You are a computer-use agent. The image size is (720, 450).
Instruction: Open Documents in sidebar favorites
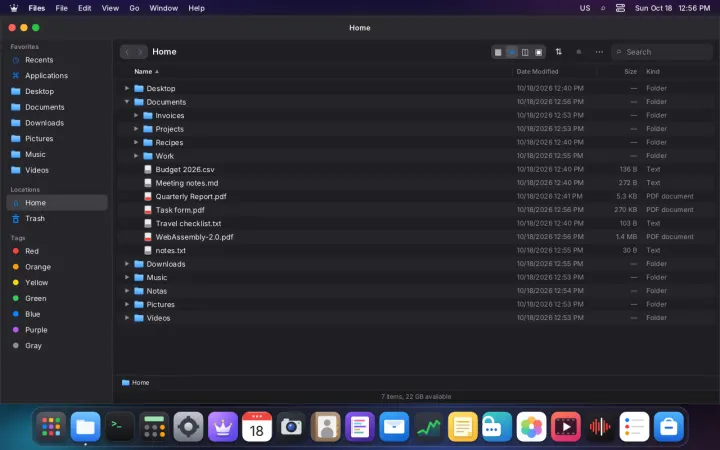pyautogui.click(x=57, y=107)
